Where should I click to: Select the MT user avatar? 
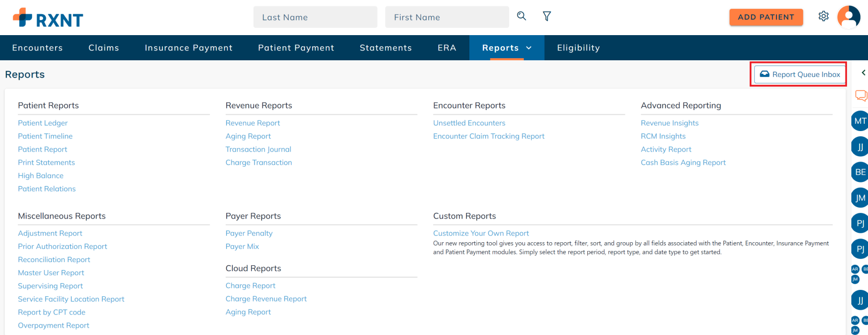tap(860, 121)
